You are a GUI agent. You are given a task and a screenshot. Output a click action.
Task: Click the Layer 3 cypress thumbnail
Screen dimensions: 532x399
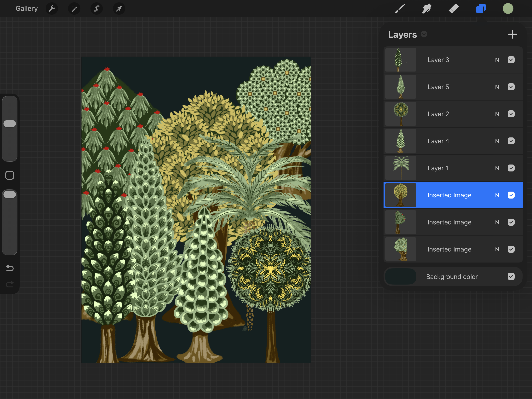click(401, 60)
